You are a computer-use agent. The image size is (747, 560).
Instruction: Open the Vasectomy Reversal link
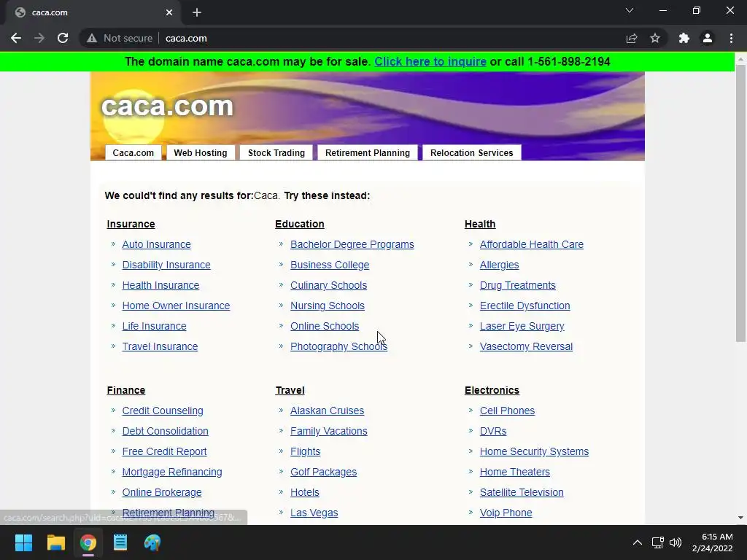coord(526,346)
